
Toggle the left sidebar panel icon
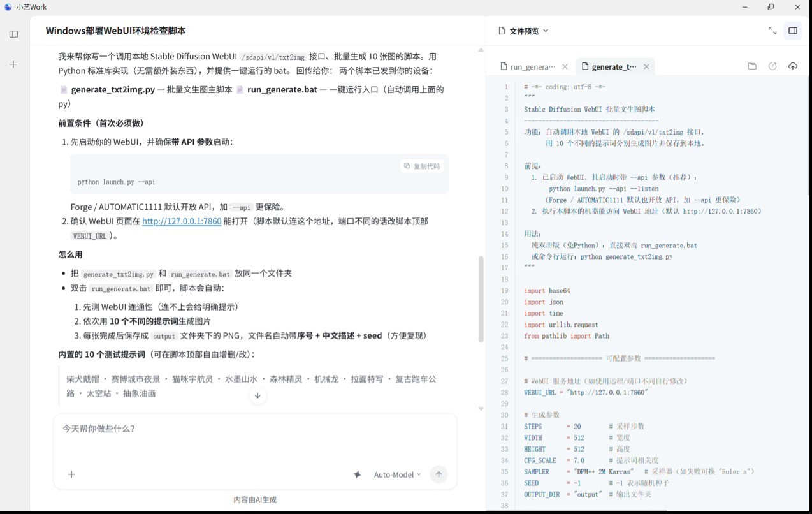[x=13, y=34]
